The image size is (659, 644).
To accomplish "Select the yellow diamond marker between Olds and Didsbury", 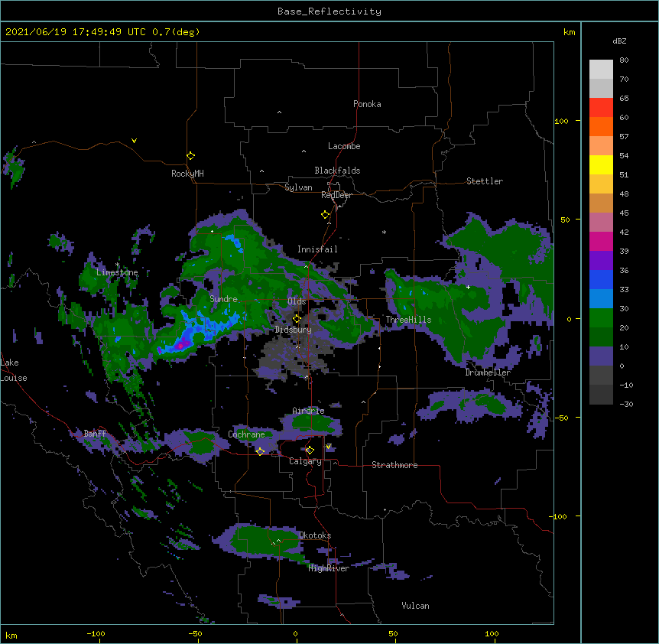I will [297, 319].
